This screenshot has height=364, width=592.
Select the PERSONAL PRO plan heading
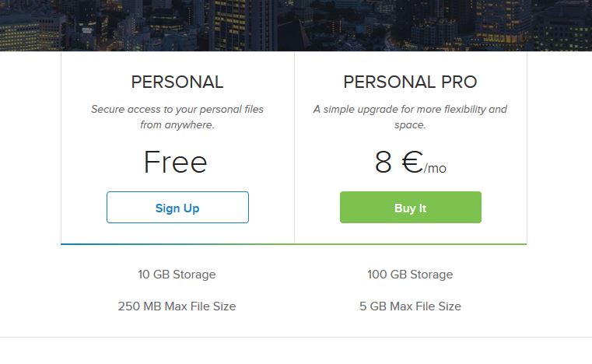[410, 82]
